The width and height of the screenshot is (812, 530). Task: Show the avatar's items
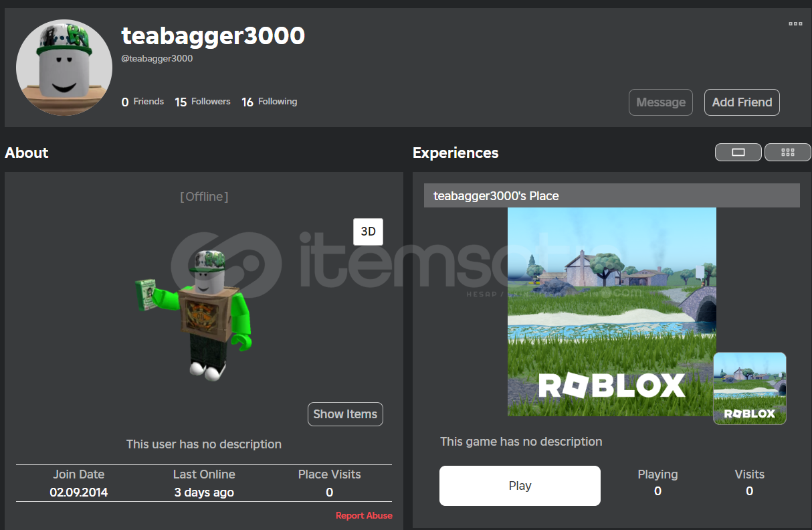(345, 414)
